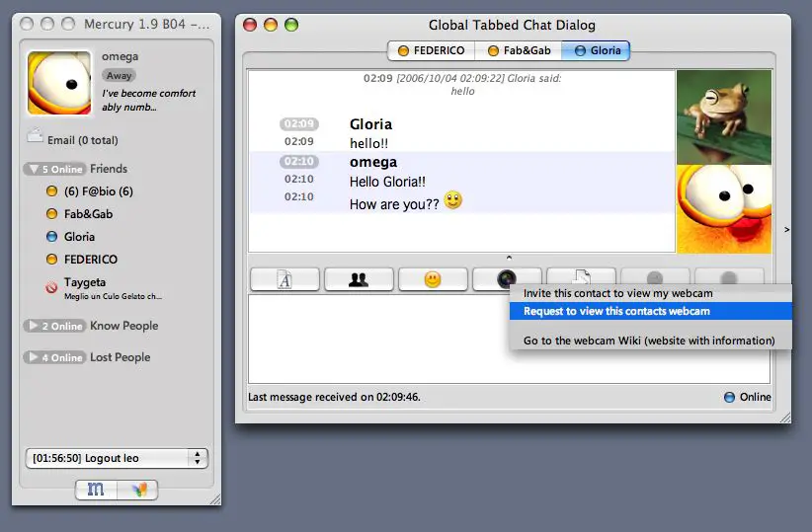Switch to the FEDERICO chat tab
This screenshot has width=812, height=532.
tap(431, 50)
